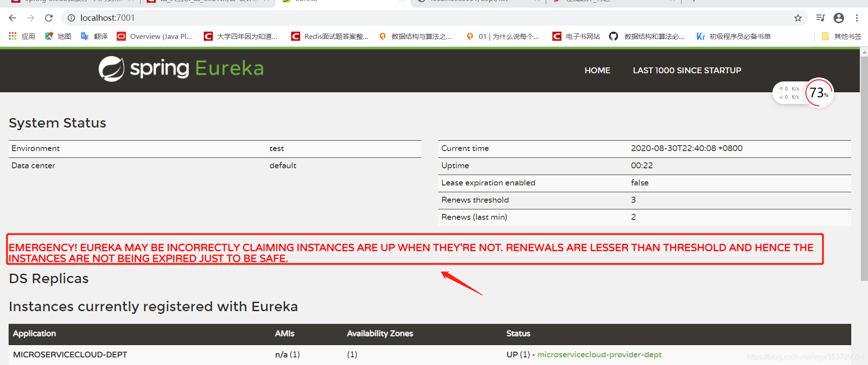Click the Application column header
The width and height of the screenshot is (868, 365).
[34, 334]
